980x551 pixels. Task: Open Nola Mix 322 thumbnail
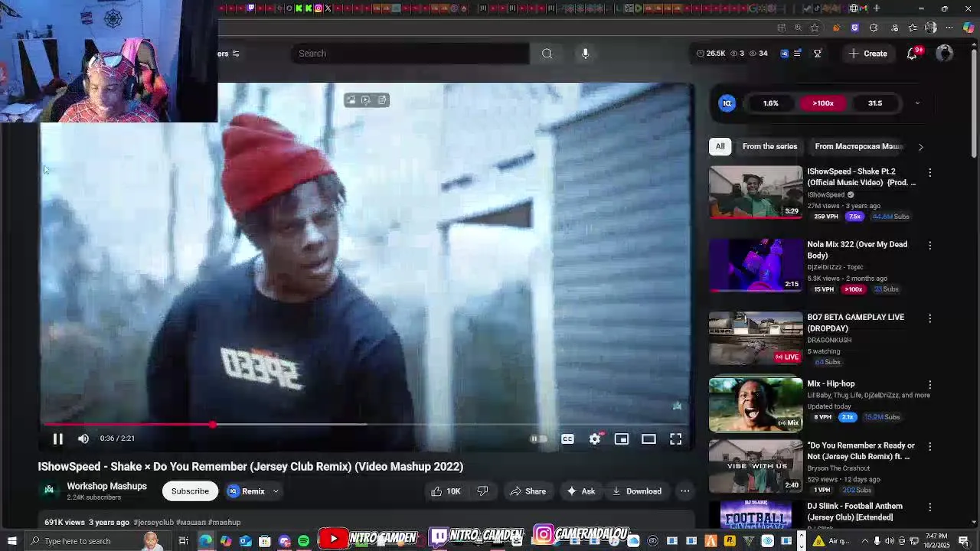756,265
